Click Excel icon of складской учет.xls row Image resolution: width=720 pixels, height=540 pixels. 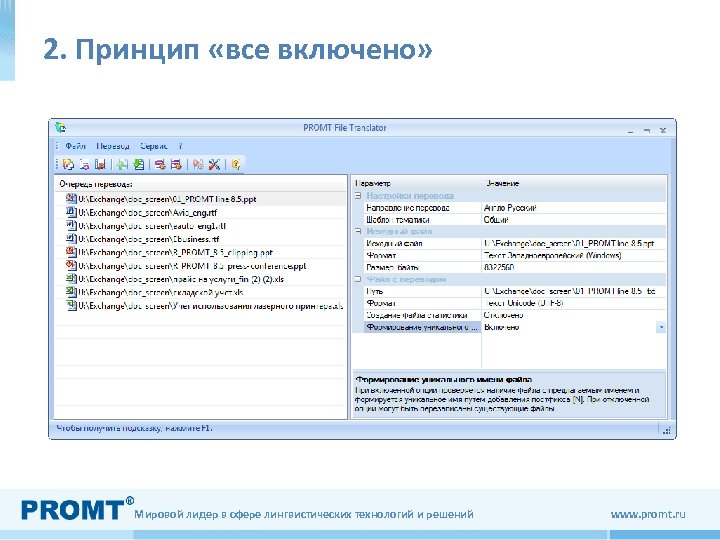(71, 292)
